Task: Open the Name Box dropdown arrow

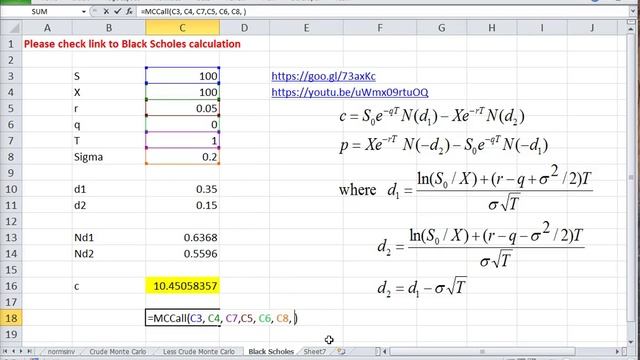Action: 84,11
